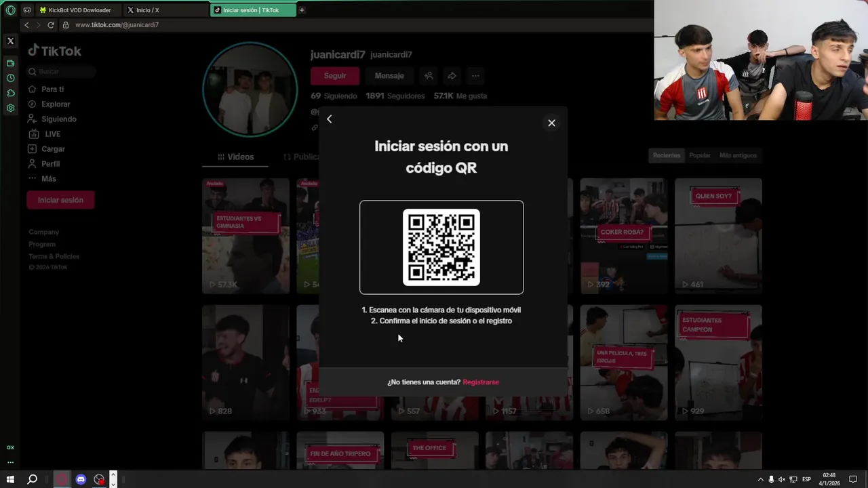Expand the Company footer section
Image resolution: width=868 pixels, height=488 pixels.
point(43,232)
